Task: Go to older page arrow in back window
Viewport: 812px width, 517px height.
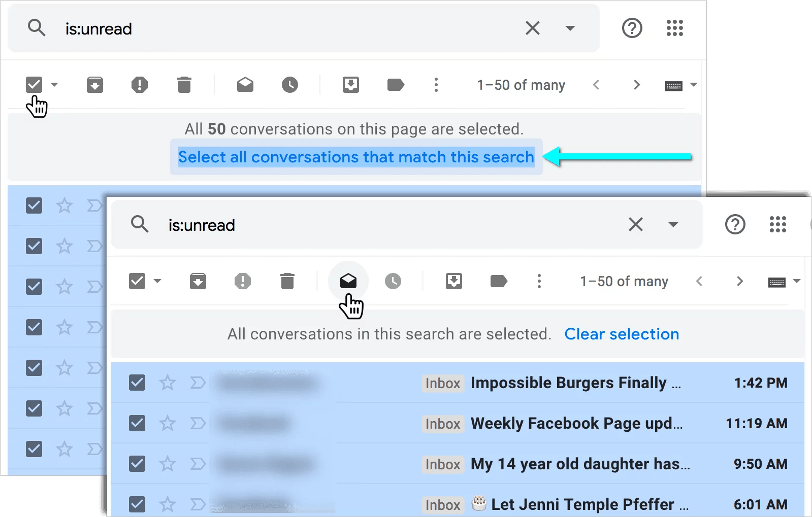Action: 637,85
